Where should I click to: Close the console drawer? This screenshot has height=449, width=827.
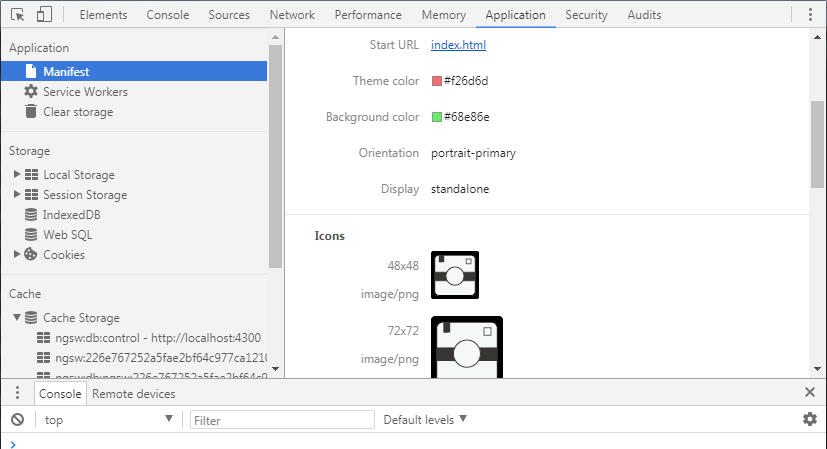(x=810, y=392)
